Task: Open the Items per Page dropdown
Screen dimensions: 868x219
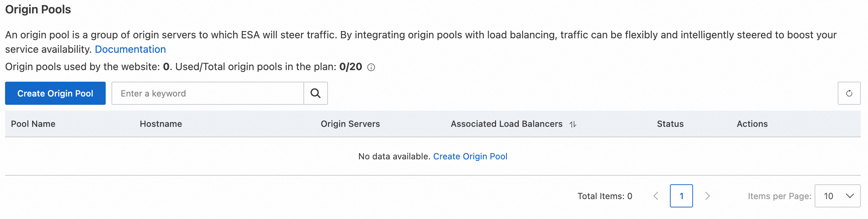Action: click(837, 196)
